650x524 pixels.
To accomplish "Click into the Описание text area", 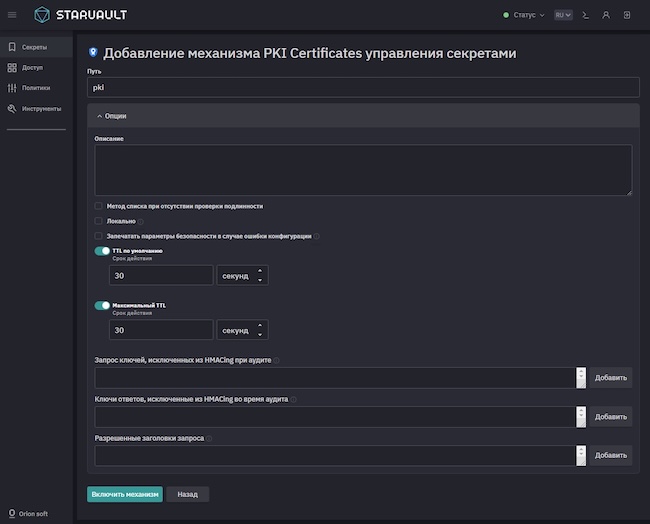I will pos(363,170).
